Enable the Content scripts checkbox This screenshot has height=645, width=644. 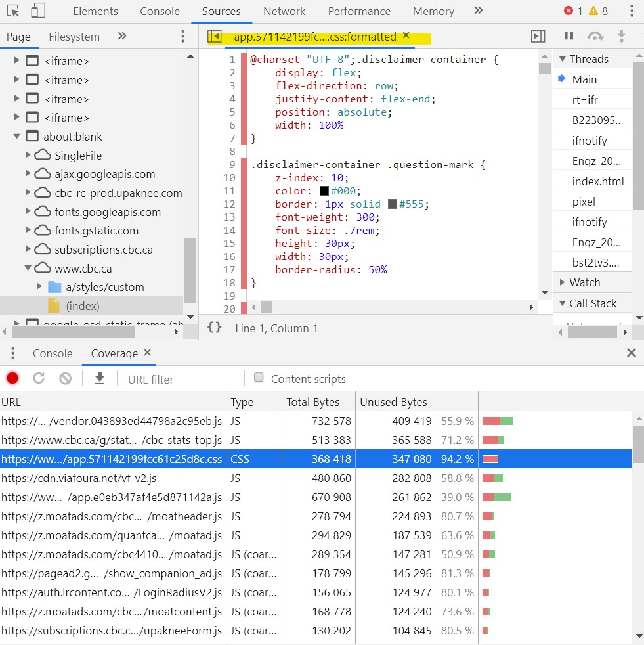click(x=259, y=378)
